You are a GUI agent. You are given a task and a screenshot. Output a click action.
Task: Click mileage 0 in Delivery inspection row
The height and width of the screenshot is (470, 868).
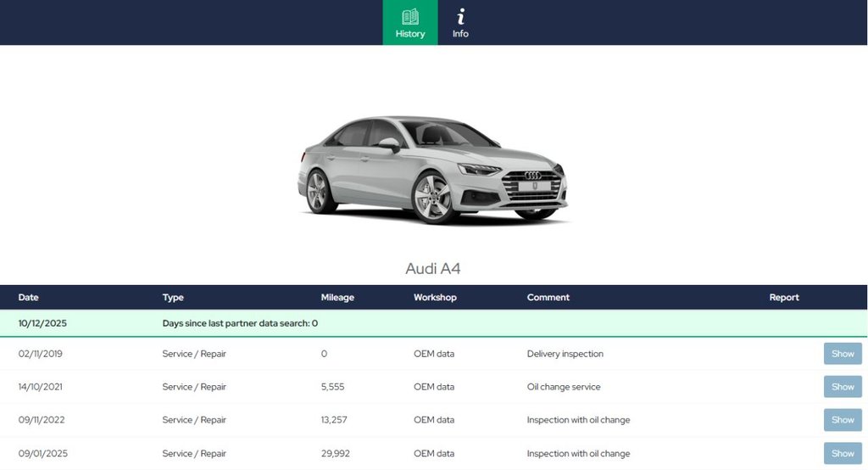pyautogui.click(x=324, y=354)
